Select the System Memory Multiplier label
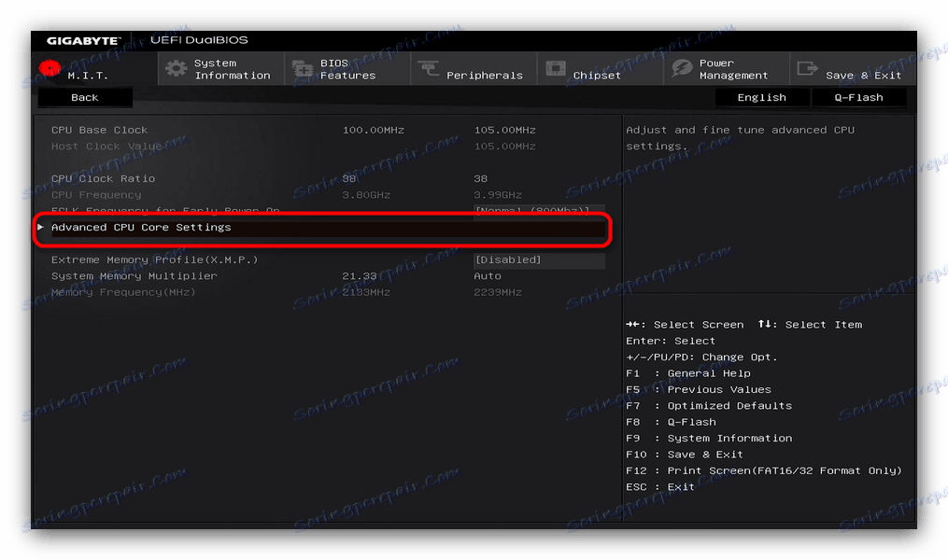Image resolution: width=948 pixels, height=560 pixels. pyautogui.click(x=134, y=276)
